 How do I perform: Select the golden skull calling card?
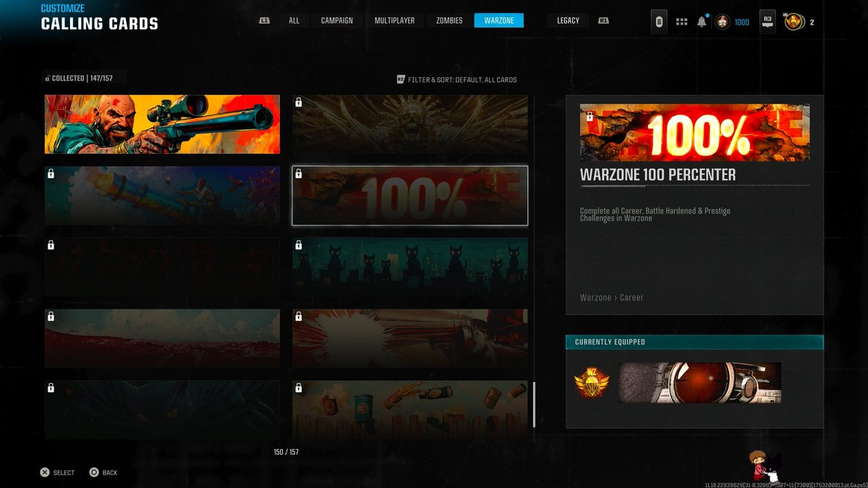pyautogui.click(x=410, y=124)
